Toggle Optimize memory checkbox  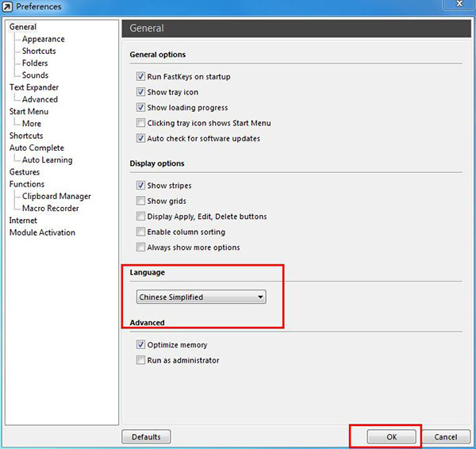pos(141,345)
